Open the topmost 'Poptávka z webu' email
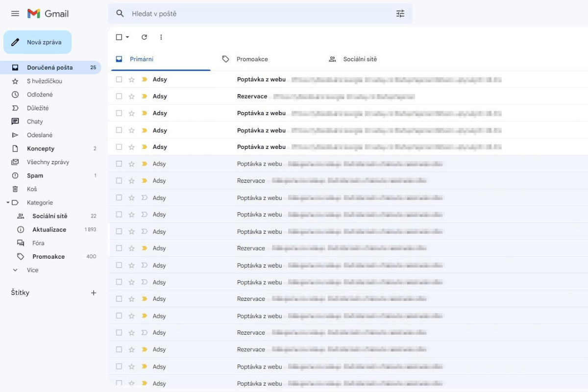This screenshot has width=588, height=392. click(x=261, y=79)
